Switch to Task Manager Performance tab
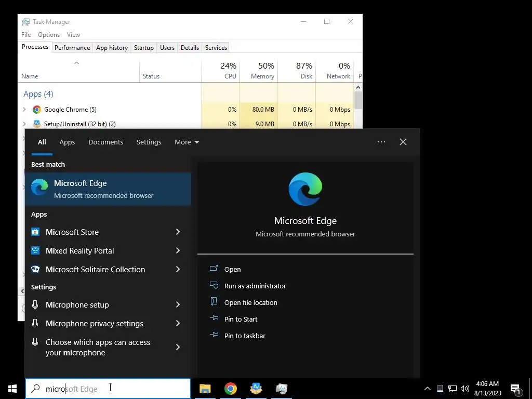 [x=72, y=47]
